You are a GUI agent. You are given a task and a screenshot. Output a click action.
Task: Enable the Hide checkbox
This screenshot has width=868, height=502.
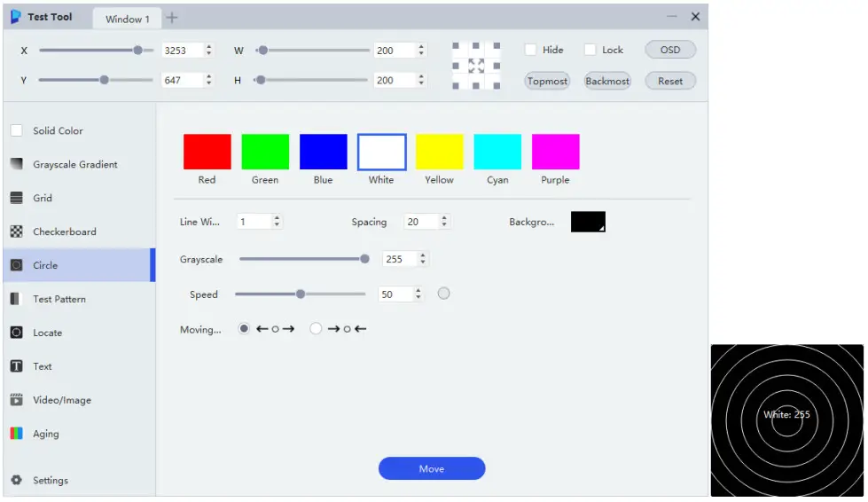pos(530,50)
